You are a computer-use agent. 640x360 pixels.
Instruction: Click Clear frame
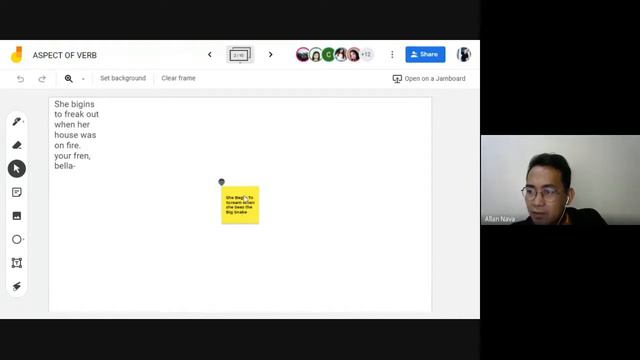(178, 78)
